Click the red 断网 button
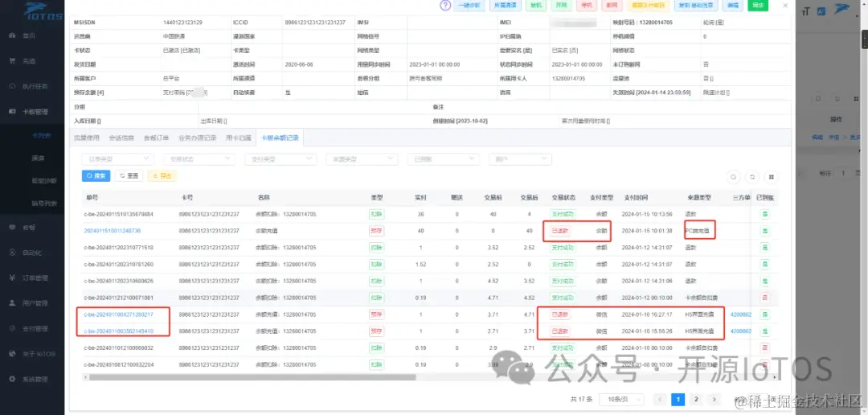Viewport: 868px width, 415px height. pyautogui.click(x=612, y=6)
